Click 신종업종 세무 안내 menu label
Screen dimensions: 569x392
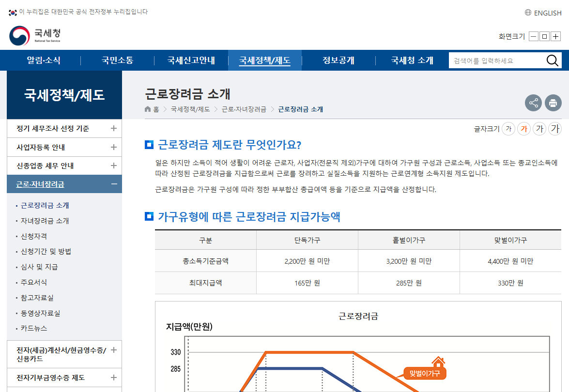[x=45, y=166]
